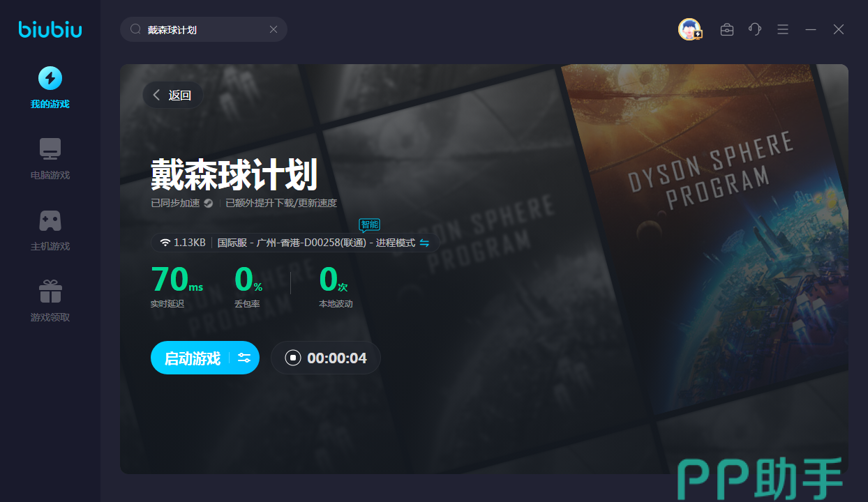This screenshot has width=868, height=502.
Task: Click the biubiu logo
Action: click(50, 29)
